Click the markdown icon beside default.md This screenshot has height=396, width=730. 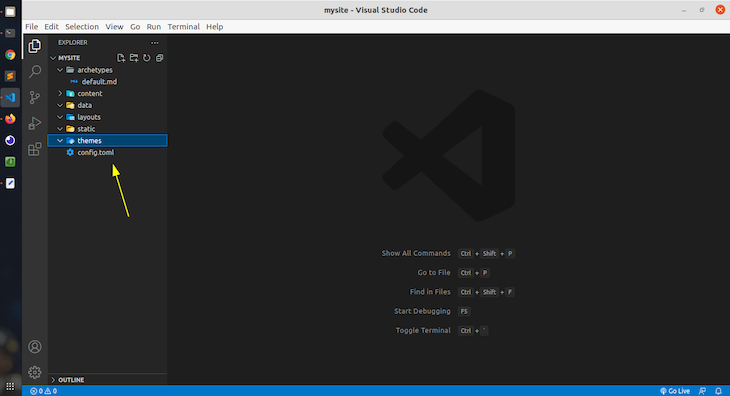point(74,81)
